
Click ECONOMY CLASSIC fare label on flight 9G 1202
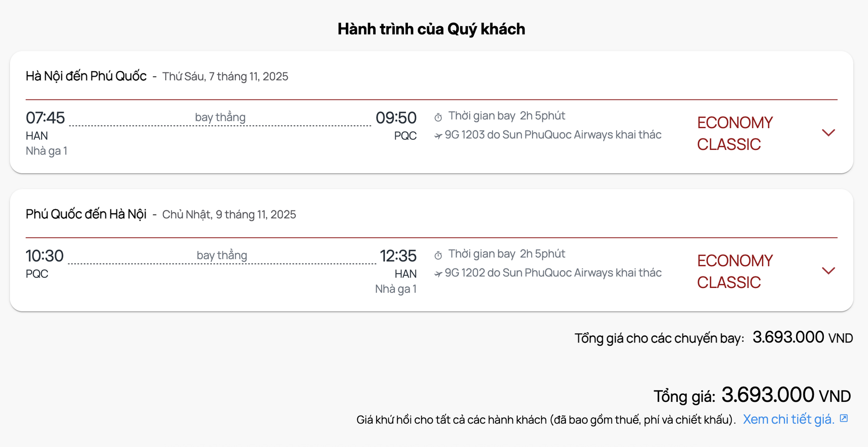point(735,272)
